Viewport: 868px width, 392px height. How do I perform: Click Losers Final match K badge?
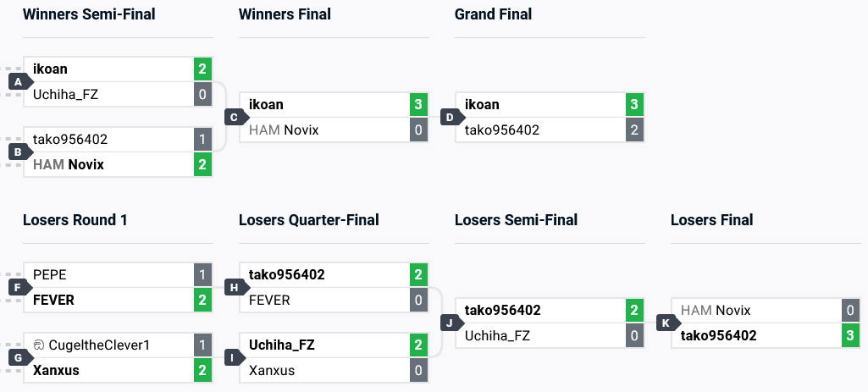tap(665, 323)
